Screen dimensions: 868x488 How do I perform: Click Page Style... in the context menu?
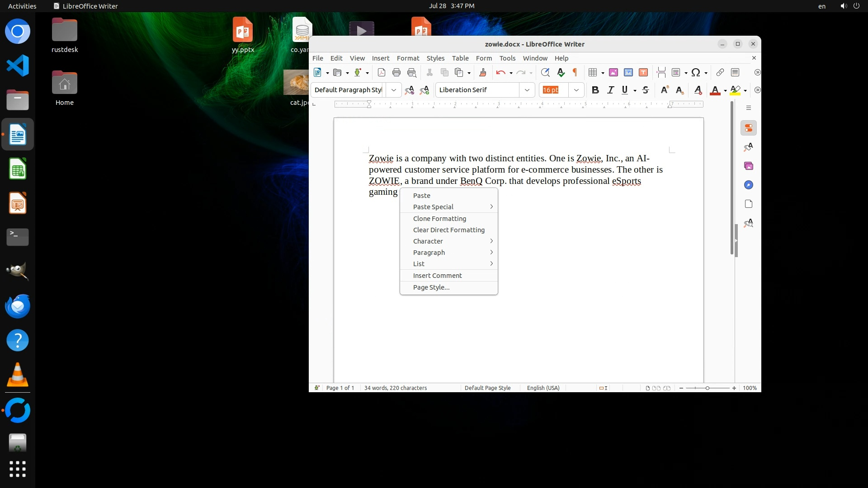[431, 287]
